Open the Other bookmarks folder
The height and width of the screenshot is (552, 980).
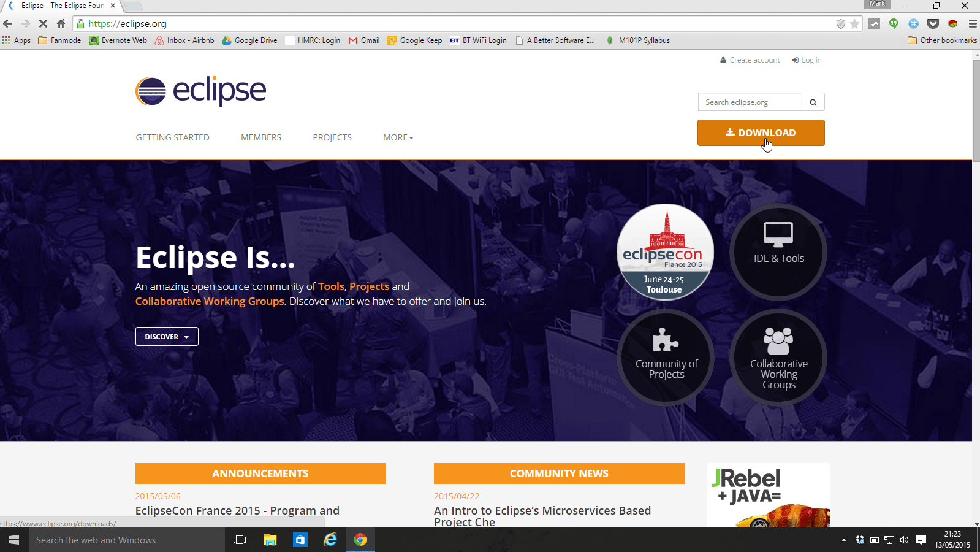(943, 40)
